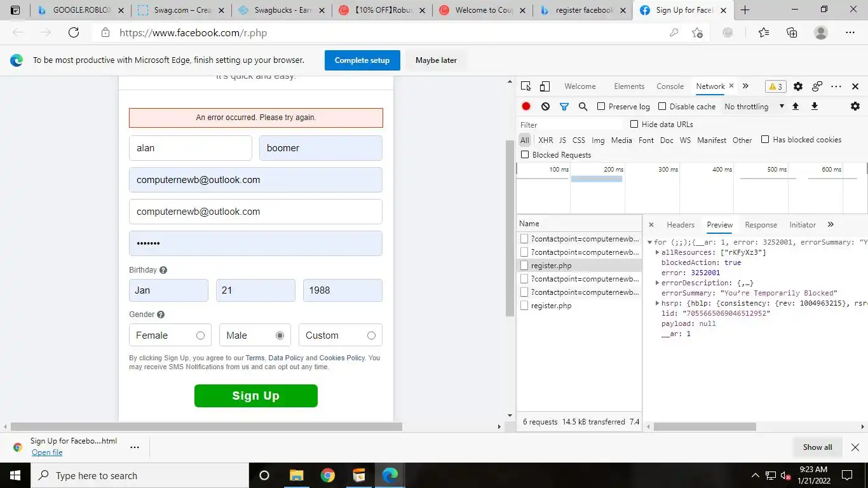Open the birthday day dropdown showing 21
The image size is (868, 488).
[x=255, y=290]
